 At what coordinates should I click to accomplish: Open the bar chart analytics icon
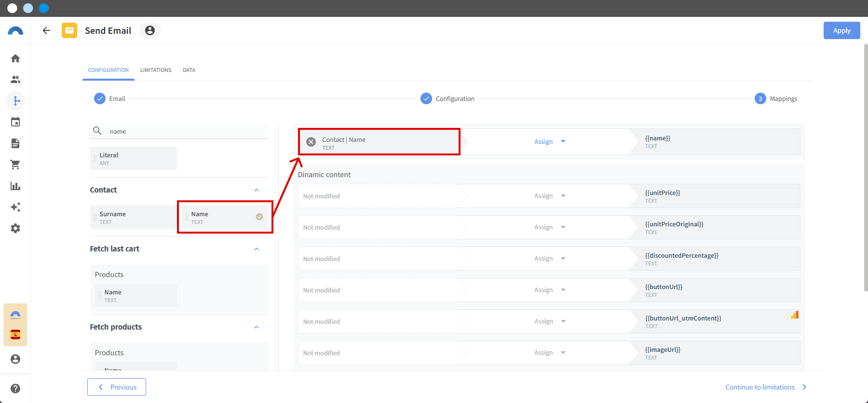(x=15, y=186)
